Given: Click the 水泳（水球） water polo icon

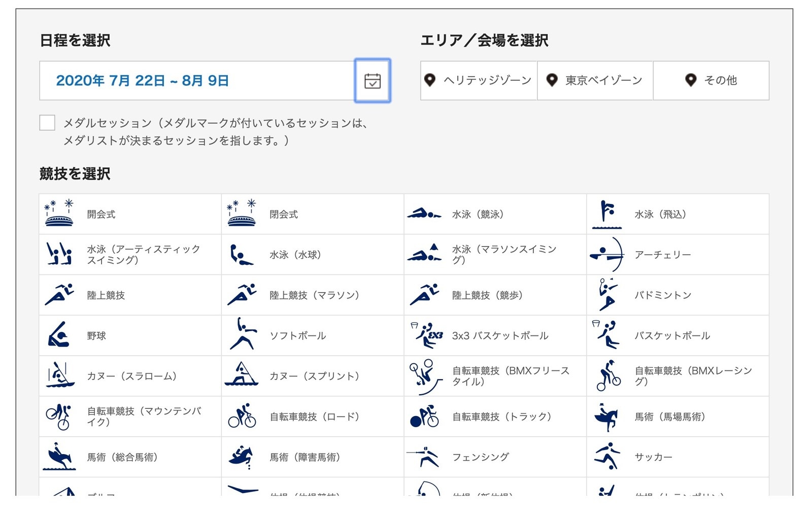Looking at the screenshot, I should pyautogui.click(x=242, y=255).
